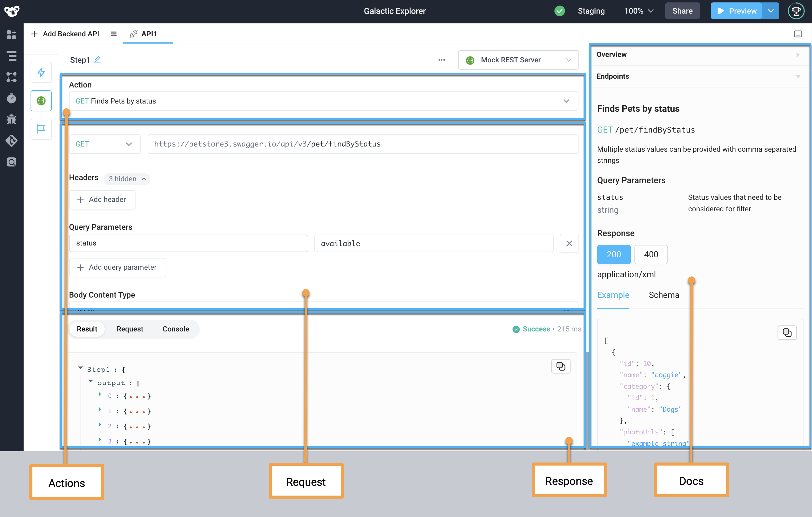Open the bug debugging panel in the sidebar
The height and width of the screenshot is (517, 812).
tap(11, 120)
